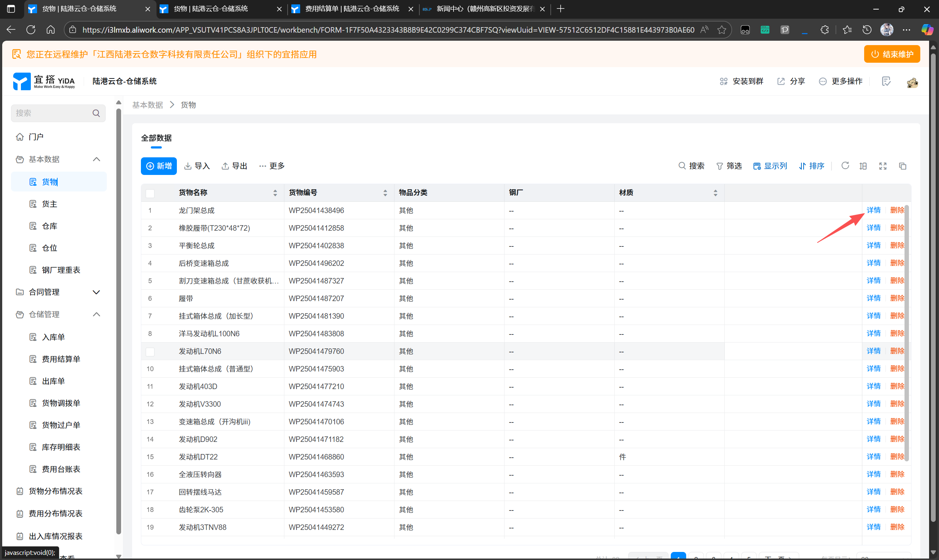Open 显示列 column display settings

770,166
